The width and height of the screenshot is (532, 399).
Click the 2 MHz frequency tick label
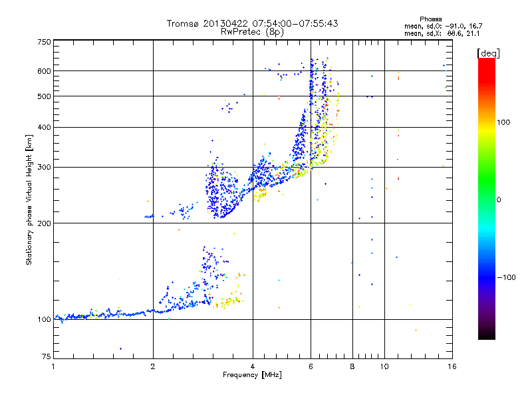click(x=153, y=366)
